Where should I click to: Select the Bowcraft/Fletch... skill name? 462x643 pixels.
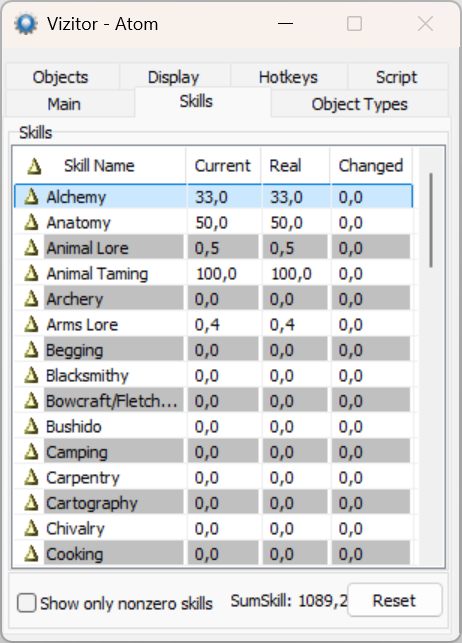click(x=112, y=401)
